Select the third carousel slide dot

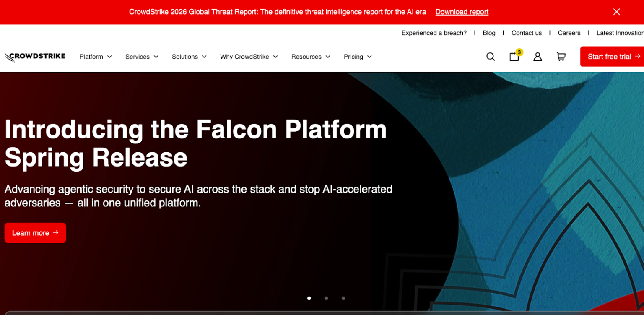(343, 298)
